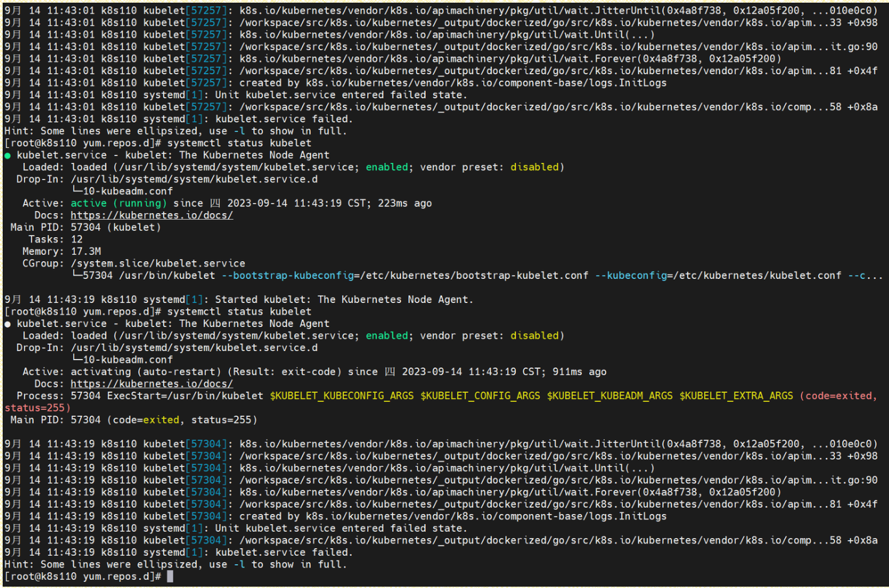Click 'ExecStart=/usr/bin/kubelet' in Process line
The image size is (889, 588).
(x=185, y=396)
